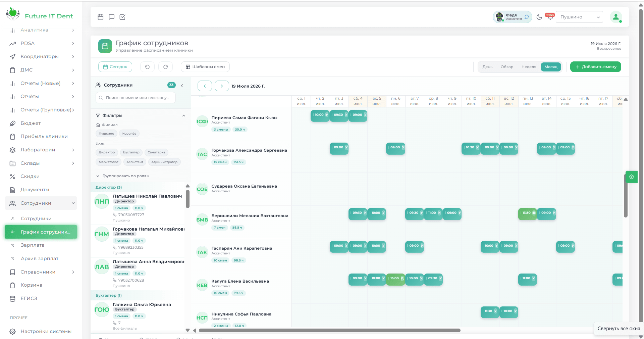Open Калуга 15:00 green shift
644x339 pixels.
[395, 279]
